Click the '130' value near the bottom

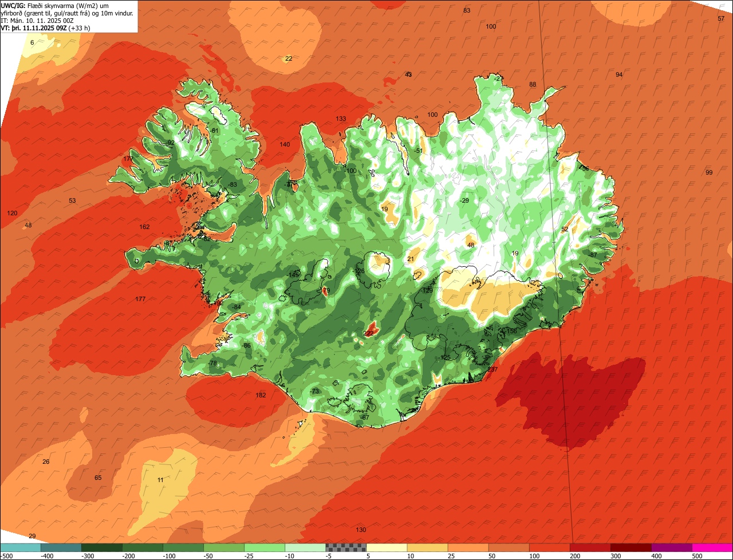click(x=361, y=530)
